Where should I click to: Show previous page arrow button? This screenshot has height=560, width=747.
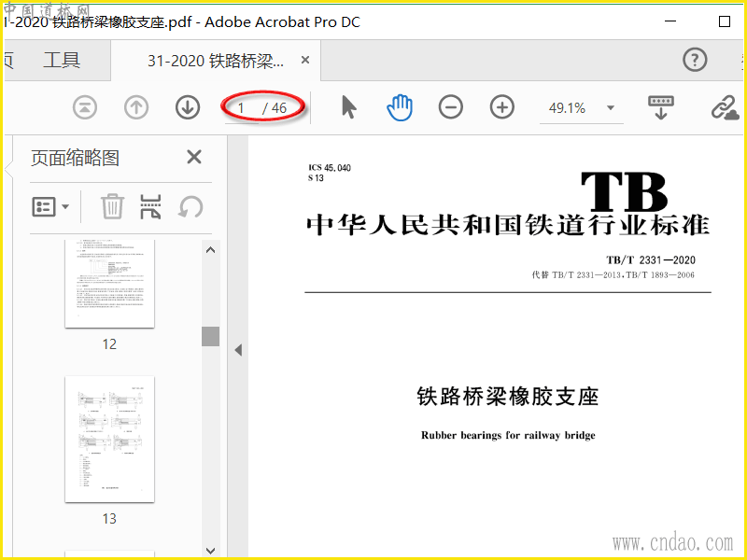click(x=136, y=107)
